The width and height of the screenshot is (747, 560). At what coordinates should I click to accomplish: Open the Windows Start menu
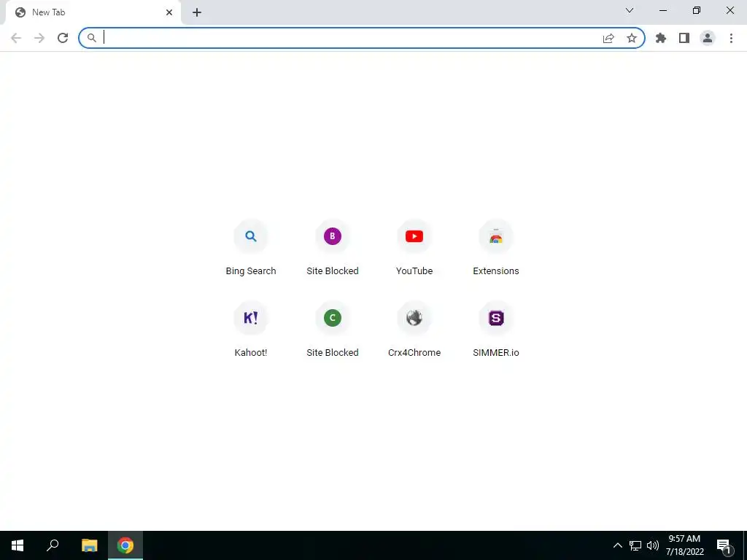click(18, 545)
